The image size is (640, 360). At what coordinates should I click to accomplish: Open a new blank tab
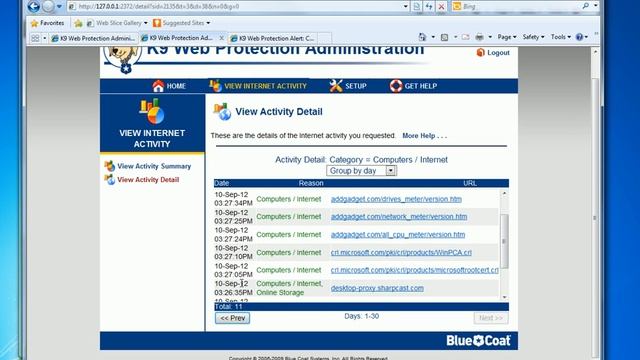click(324, 38)
